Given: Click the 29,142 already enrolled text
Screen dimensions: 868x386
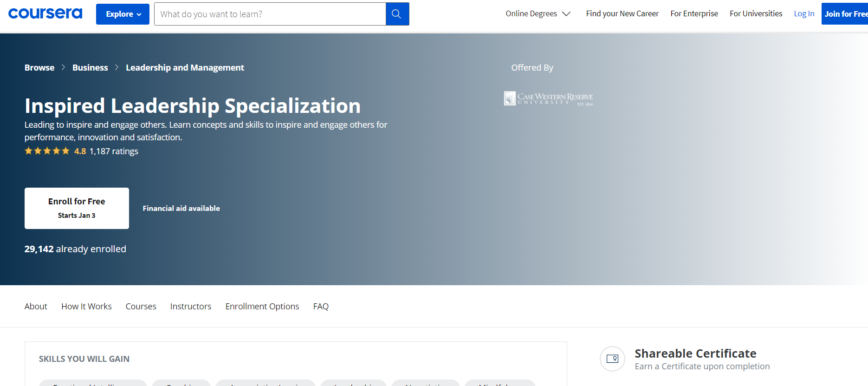Looking at the screenshot, I should pos(75,249).
